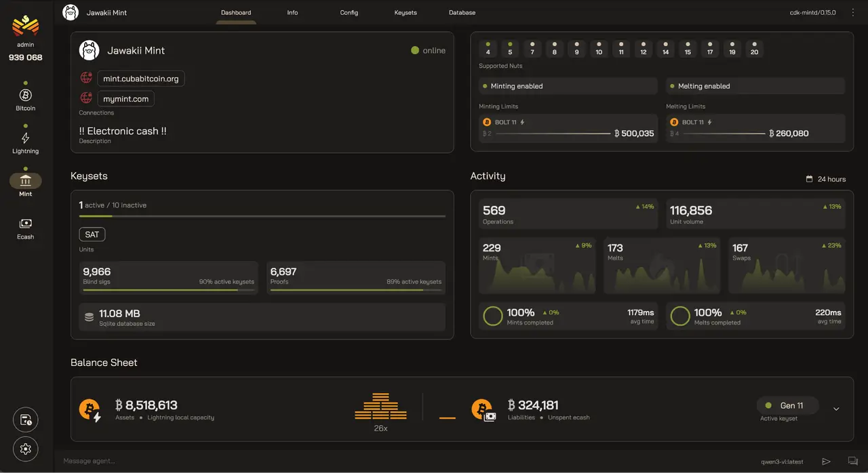
Task: Open the Mints 229 chart
Action: click(x=537, y=266)
